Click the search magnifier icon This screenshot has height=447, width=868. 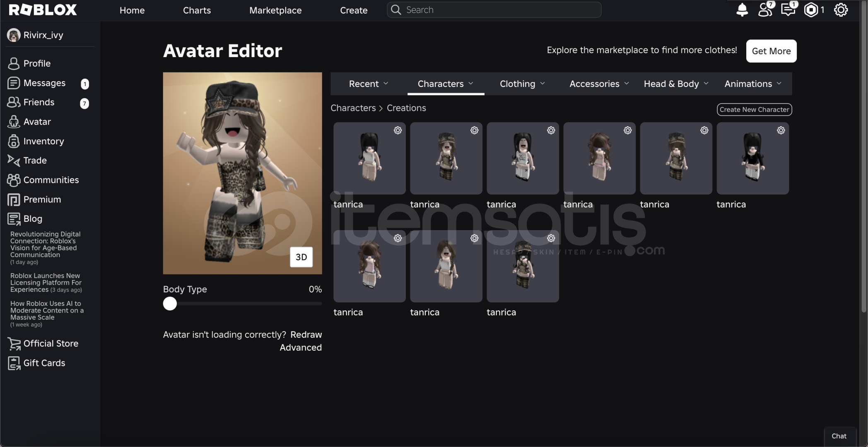coord(396,10)
